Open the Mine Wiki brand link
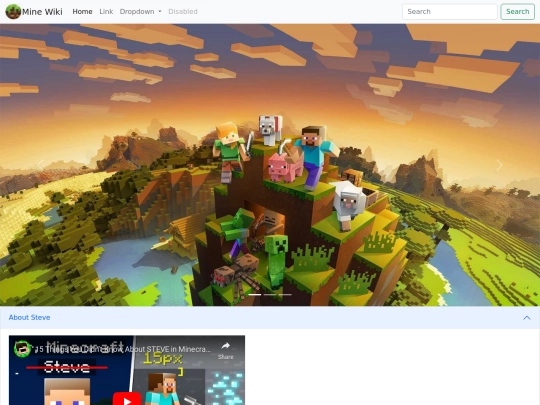This screenshot has height=405, width=540. 34,12
